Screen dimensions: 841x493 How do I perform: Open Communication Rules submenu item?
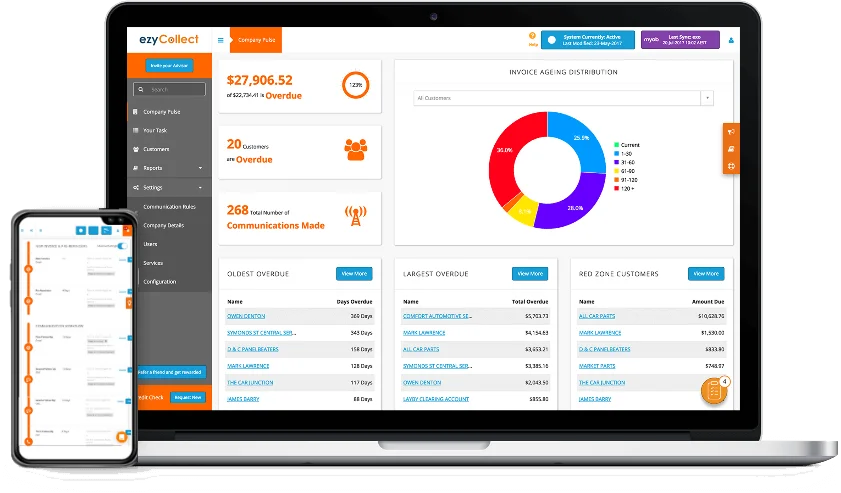point(169,207)
